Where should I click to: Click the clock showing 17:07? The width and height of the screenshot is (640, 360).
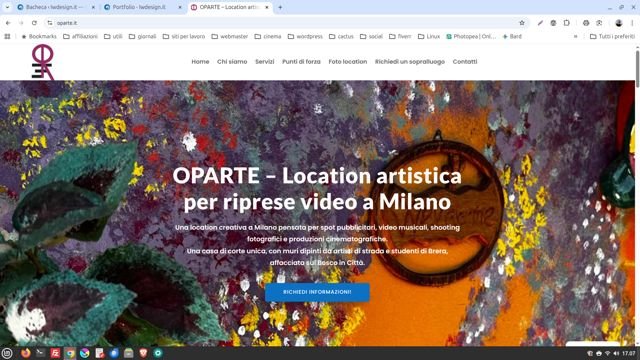629,353
